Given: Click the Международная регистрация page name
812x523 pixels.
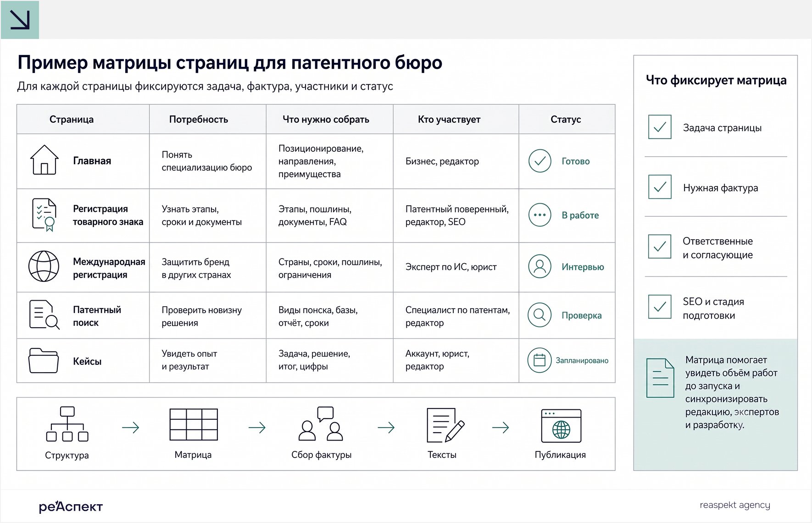Looking at the screenshot, I should point(109,268).
